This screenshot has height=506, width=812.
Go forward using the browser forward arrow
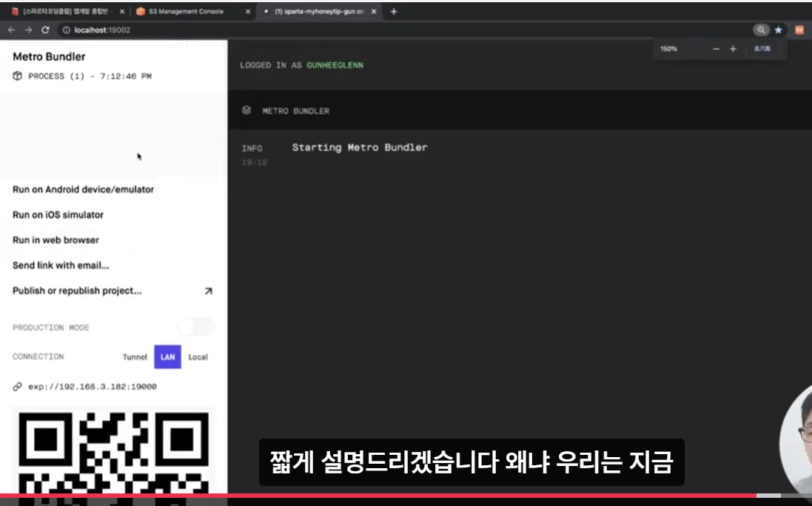(28, 30)
